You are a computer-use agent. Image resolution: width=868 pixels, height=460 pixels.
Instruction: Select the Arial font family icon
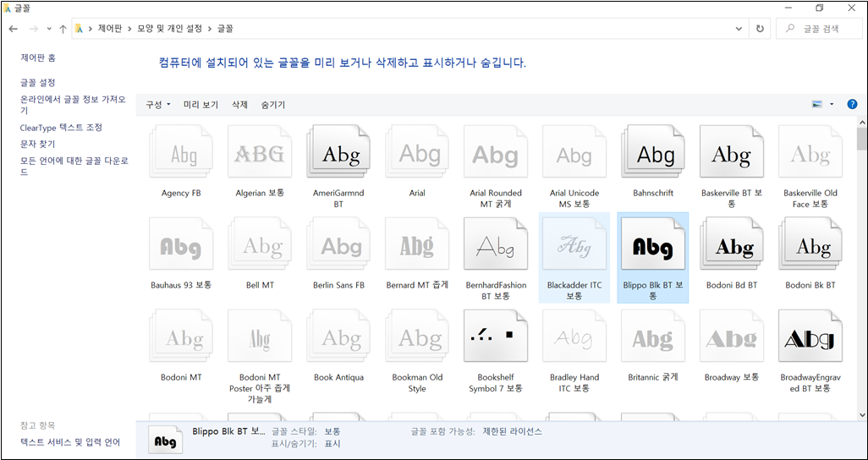coord(417,153)
